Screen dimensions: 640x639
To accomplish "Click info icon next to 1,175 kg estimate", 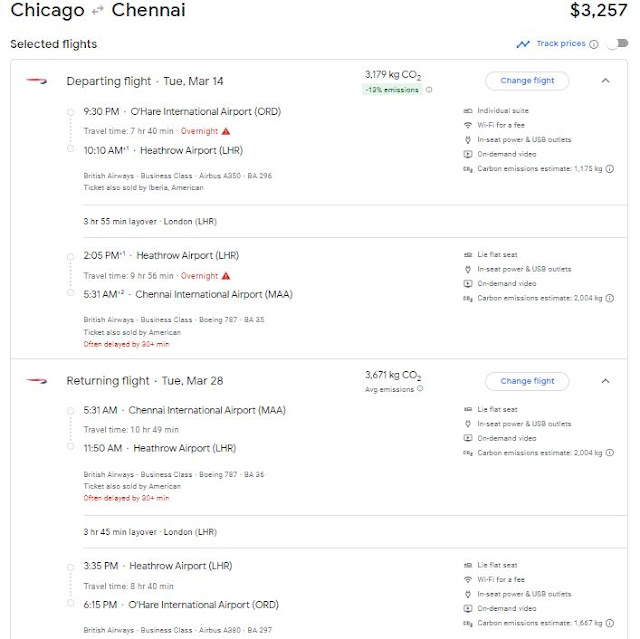I will [609, 169].
